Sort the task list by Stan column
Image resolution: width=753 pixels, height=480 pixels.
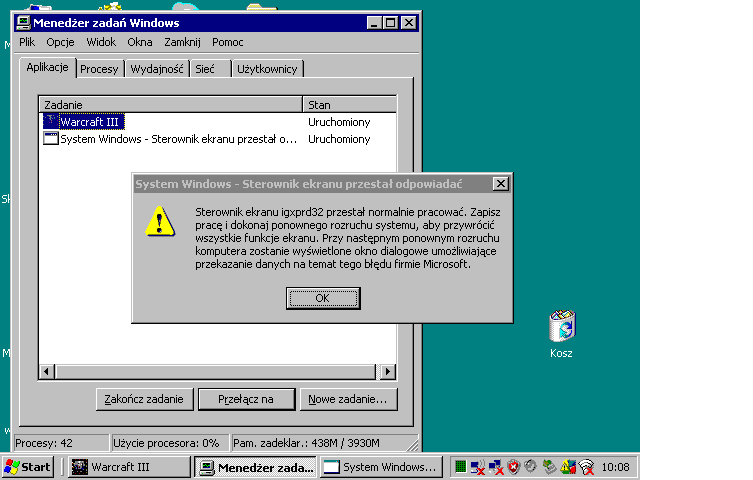(x=349, y=104)
